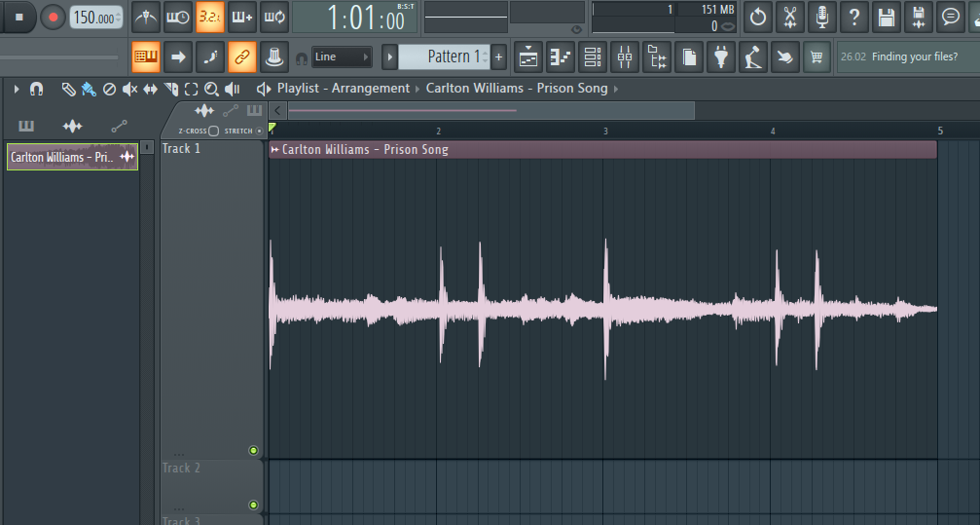Click the hand pointing icon
This screenshot has height=525, width=980.
tap(785, 56)
